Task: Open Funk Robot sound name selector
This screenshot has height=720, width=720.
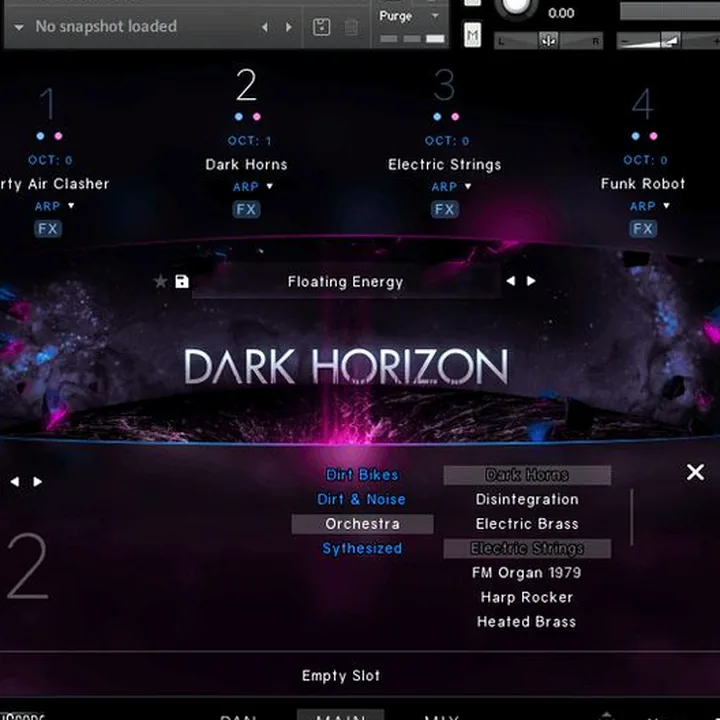Action: coord(643,184)
